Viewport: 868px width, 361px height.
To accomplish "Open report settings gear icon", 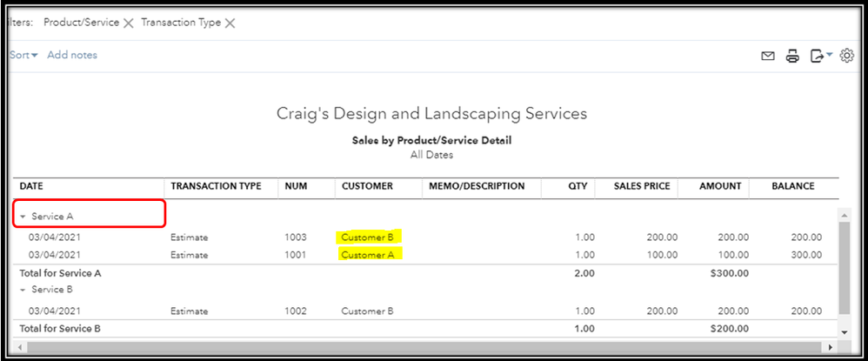I will (847, 56).
